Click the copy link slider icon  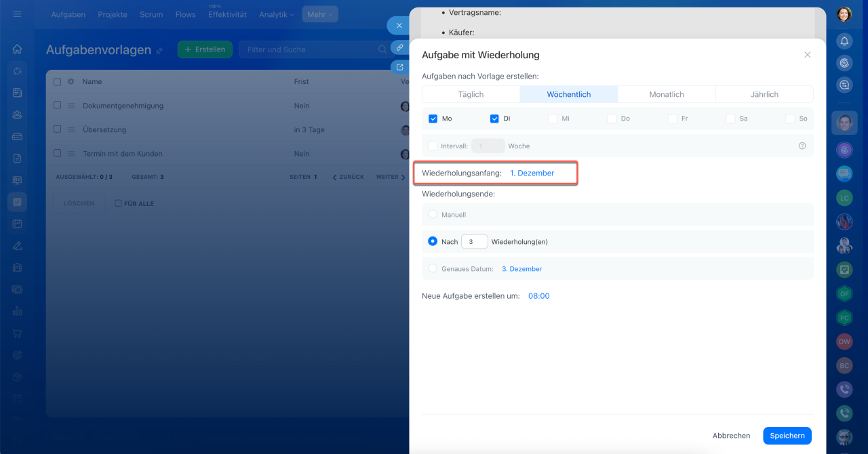click(400, 48)
